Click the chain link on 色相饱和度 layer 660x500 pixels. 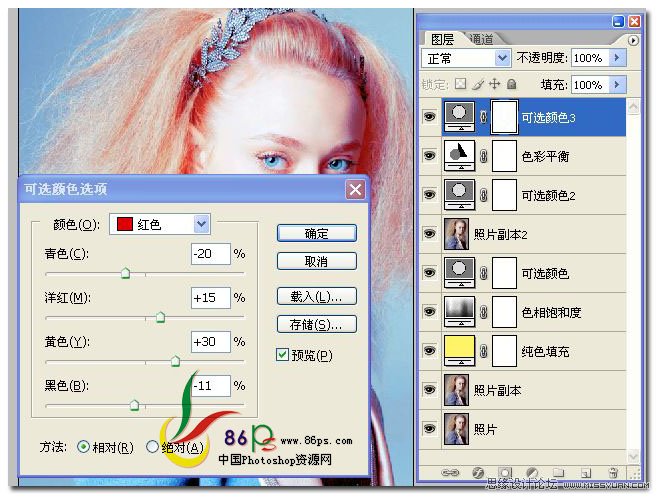click(x=484, y=312)
